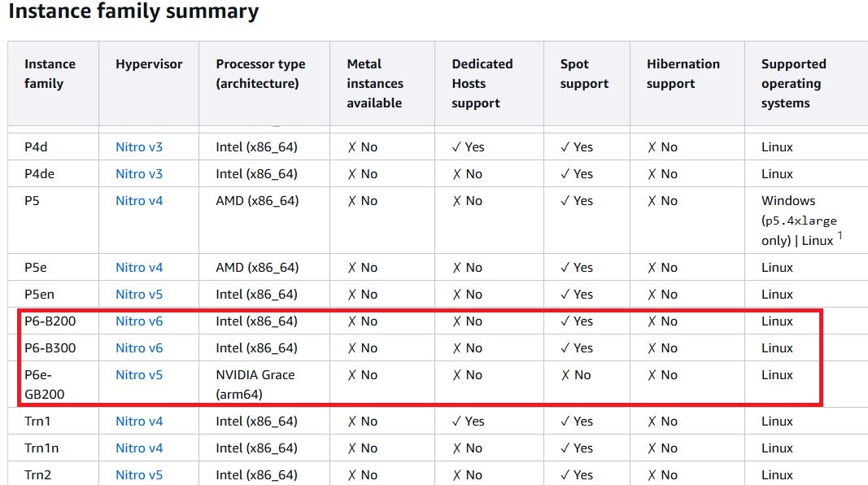Click the Nitro v5 link for Trn2
868x485 pixels.
point(139,475)
